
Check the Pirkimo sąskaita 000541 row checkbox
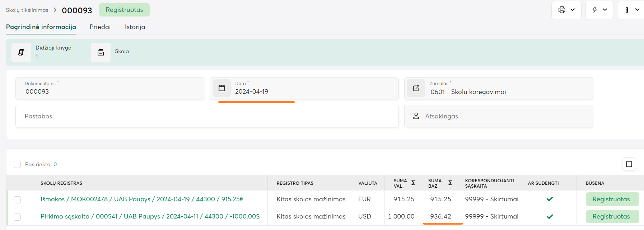17,217
